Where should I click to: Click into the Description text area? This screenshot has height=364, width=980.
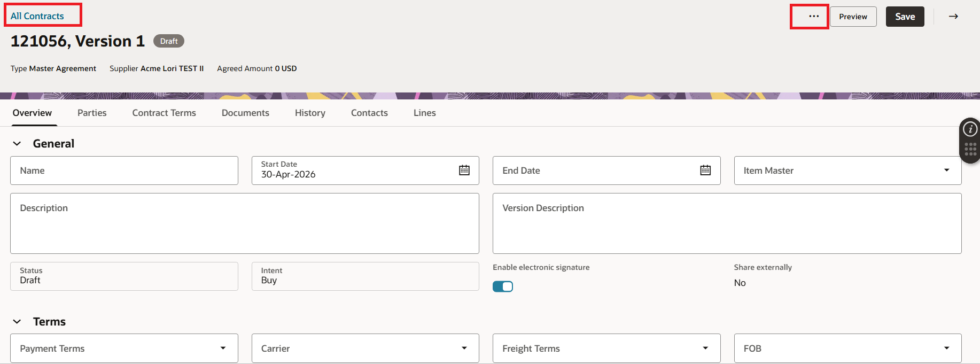click(245, 223)
